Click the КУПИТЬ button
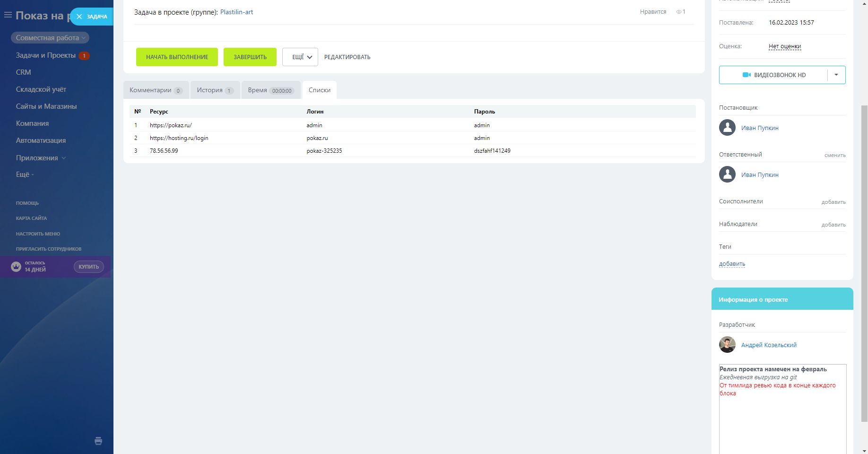This screenshot has height=454, width=868. pyautogui.click(x=89, y=267)
